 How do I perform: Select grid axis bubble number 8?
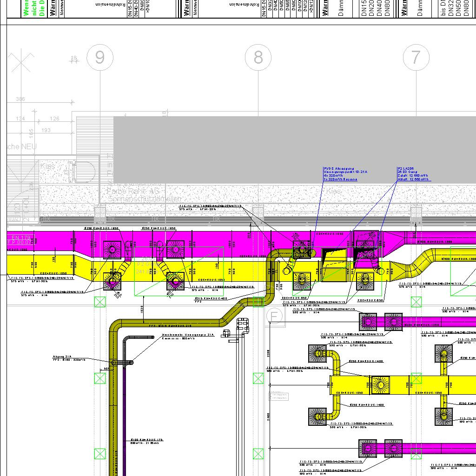(x=258, y=57)
